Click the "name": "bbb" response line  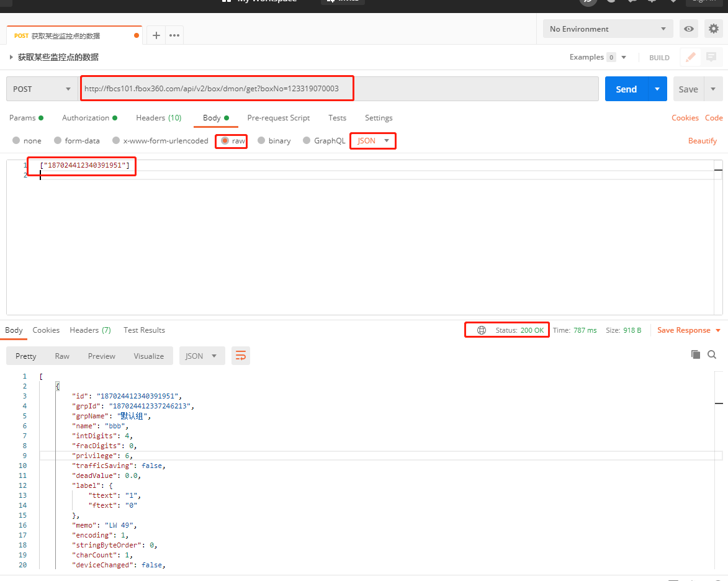pyautogui.click(x=101, y=426)
